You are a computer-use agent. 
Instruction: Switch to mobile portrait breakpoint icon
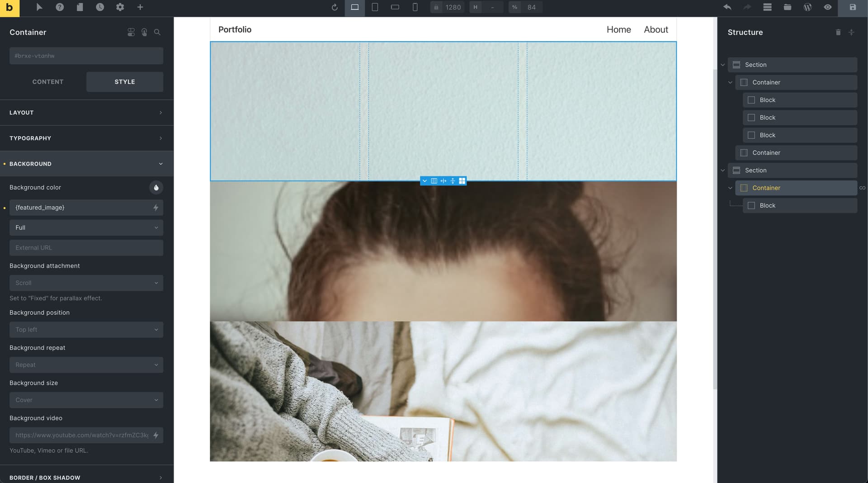click(x=415, y=7)
